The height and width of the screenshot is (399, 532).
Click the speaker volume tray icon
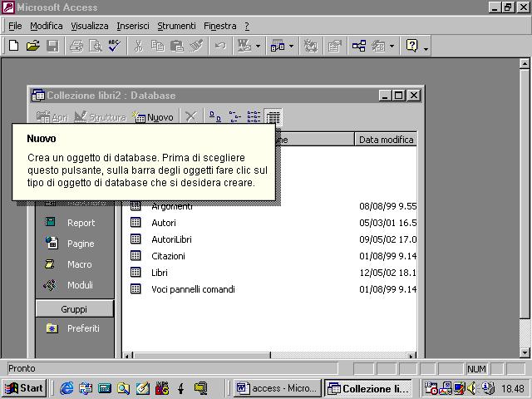(472, 388)
